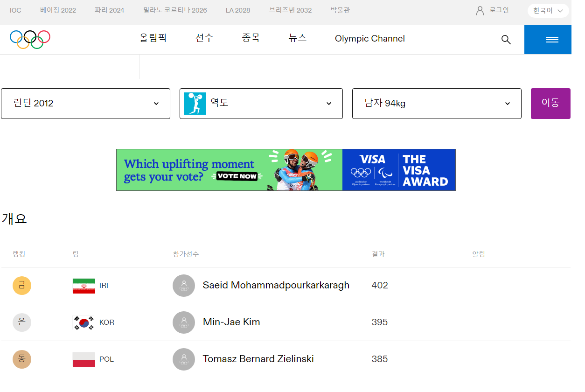Open athlete Saeid Mohammadpourkarkaragh's name link
This screenshot has width=585, height=392.
276,285
